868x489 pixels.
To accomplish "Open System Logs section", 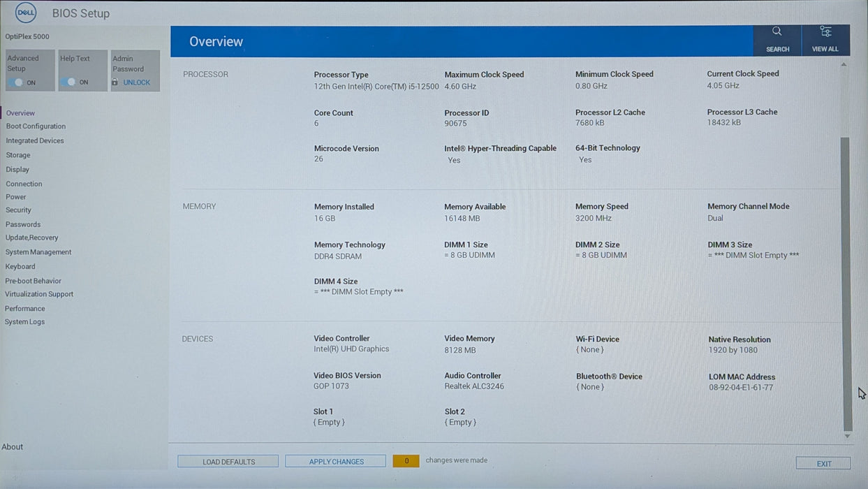I will click(24, 322).
